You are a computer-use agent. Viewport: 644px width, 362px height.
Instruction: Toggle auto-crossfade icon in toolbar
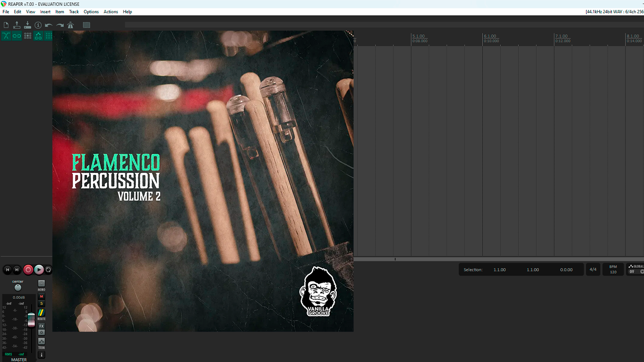(x=6, y=36)
